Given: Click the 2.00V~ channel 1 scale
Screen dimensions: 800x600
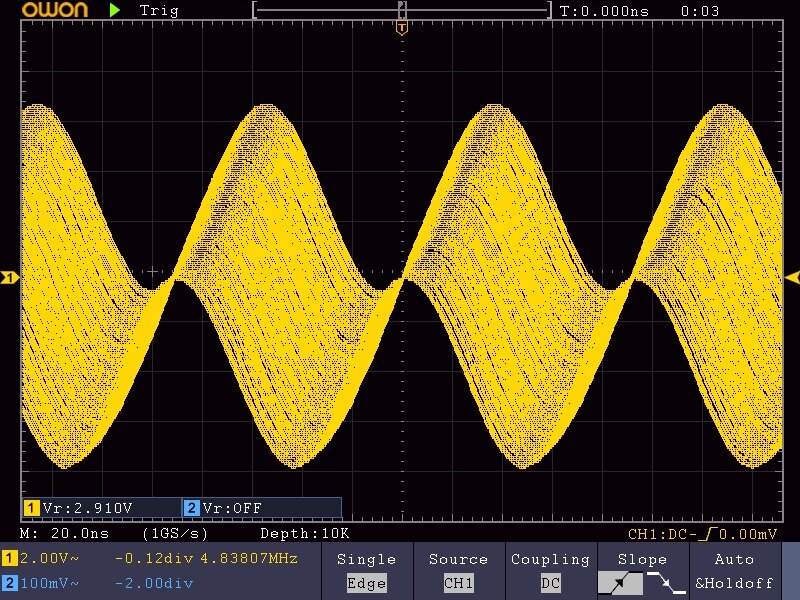Looking at the screenshot, I should 49,558.
